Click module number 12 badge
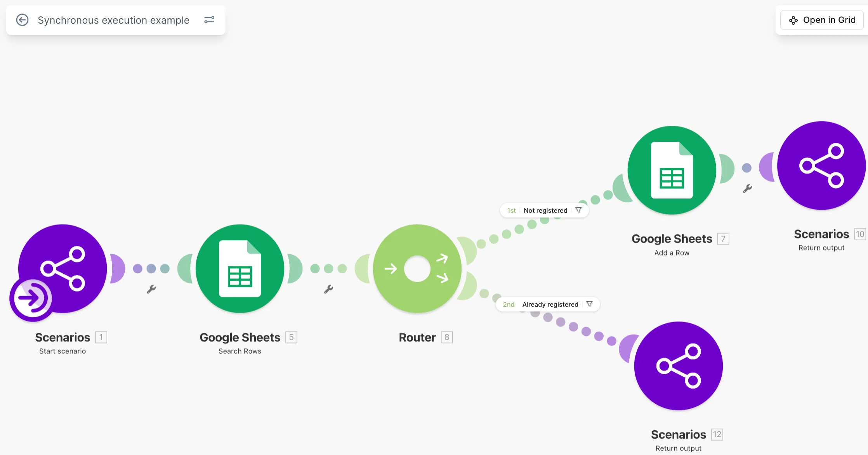Screen dimensions: 868x455 pyautogui.click(x=717, y=434)
